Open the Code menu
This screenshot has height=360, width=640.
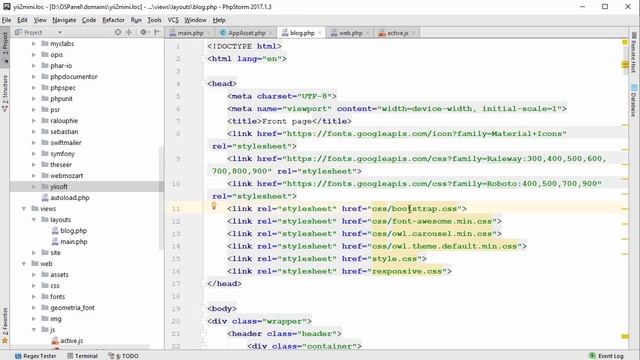[89, 20]
